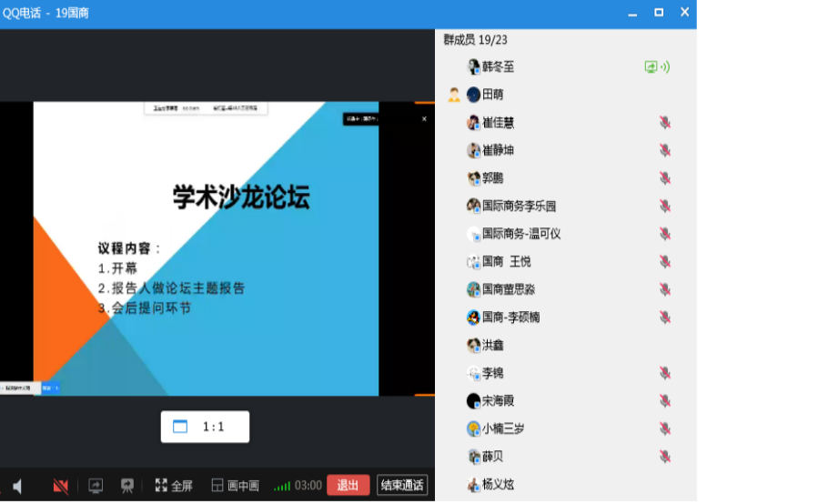Click the 群成员 19/23 header

(x=475, y=40)
